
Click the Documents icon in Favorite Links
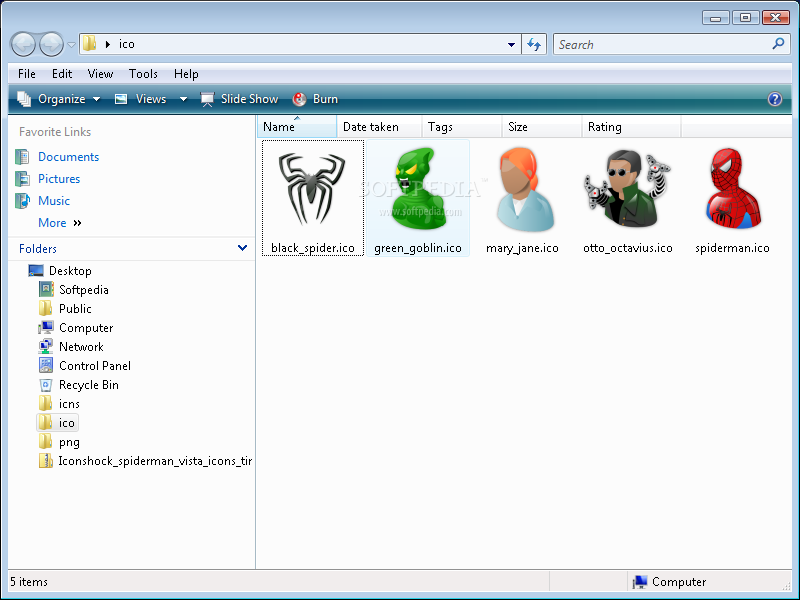22,157
